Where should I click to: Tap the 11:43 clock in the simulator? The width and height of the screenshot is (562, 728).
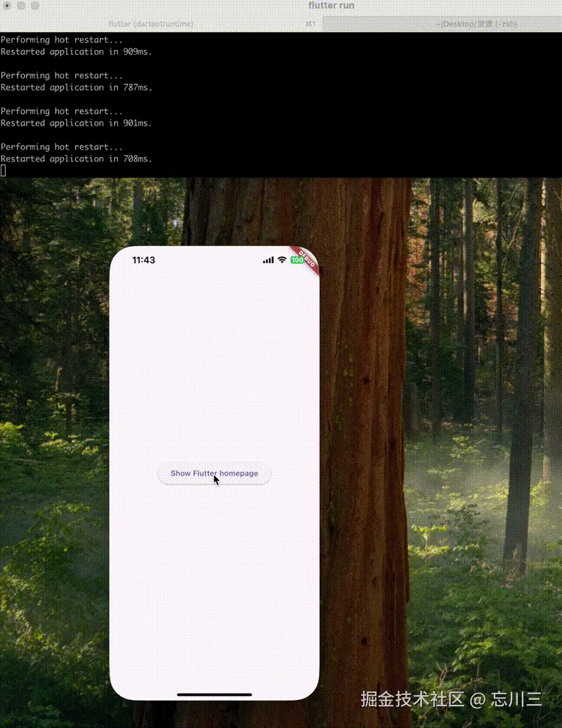[143, 260]
